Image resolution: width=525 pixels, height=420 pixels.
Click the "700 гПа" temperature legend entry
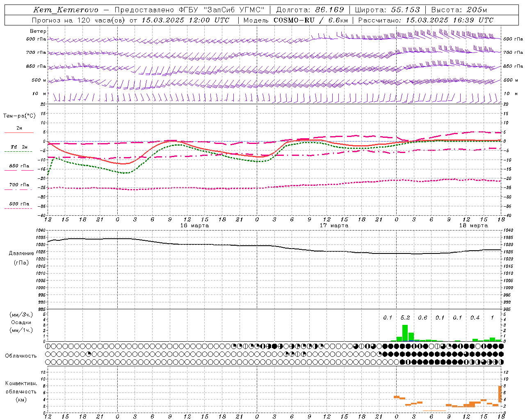pyautogui.click(x=19, y=185)
